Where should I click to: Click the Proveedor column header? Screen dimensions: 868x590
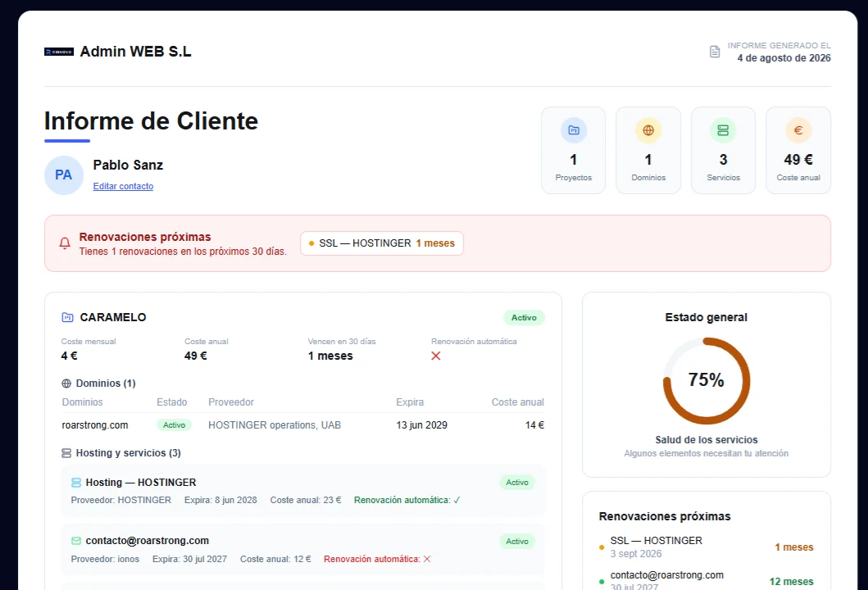tap(231, 402)
